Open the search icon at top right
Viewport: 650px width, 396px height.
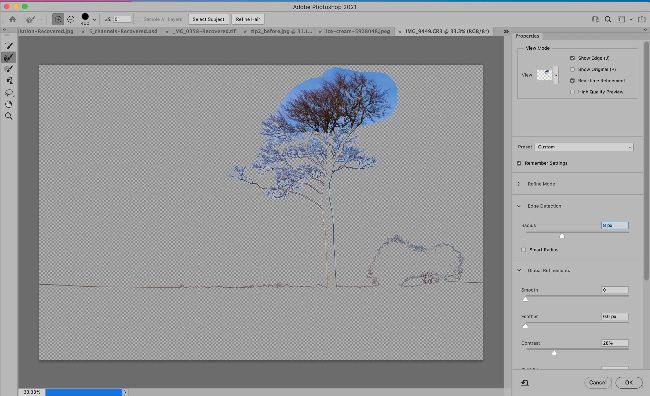click(608, 19)
